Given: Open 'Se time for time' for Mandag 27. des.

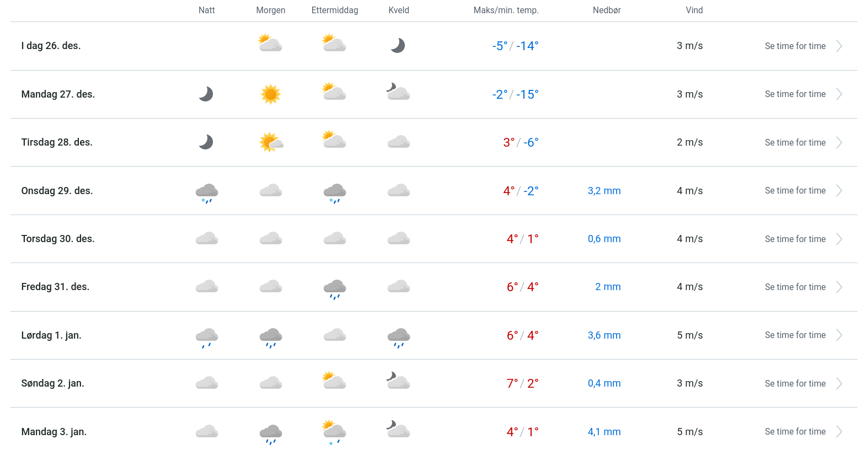Looking at the screenshot, I should pyautogui.click(x=795, y=94).
